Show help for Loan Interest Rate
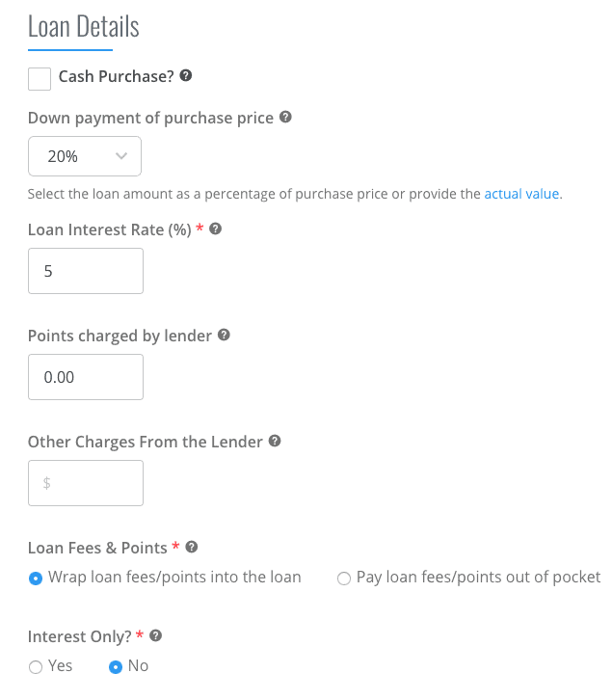This screenshot has width=612, height=700. click(215, 229)
